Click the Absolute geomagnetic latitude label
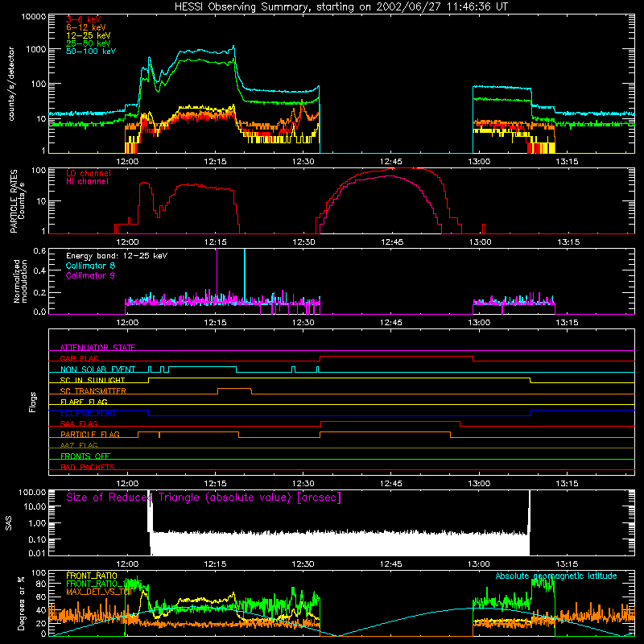 point(556,576)
